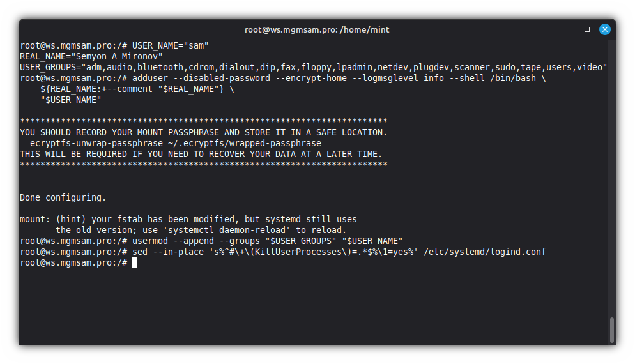The width and height of the screenshot is (635, 364).
Task: Click the word adduser in the command
Action: (149, 78)
